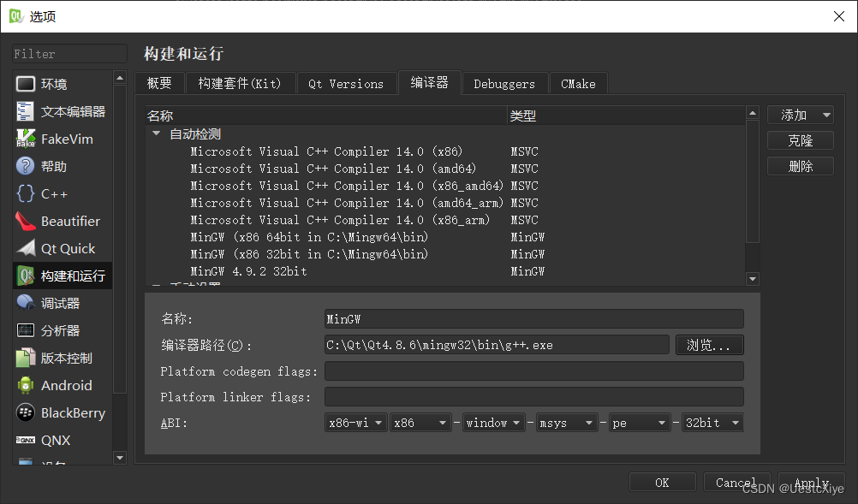This screenshot has height=504, width=858.
Task: Open the 调试器 category icon
Action: point(25,303)
